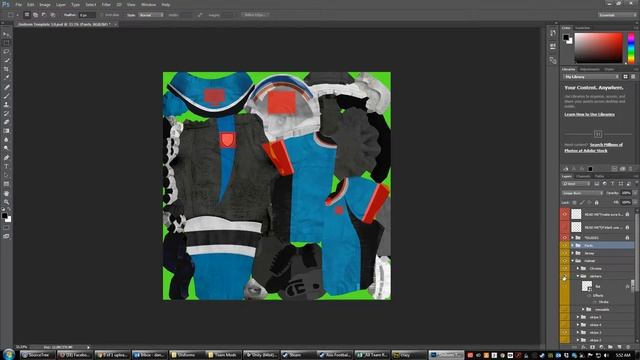Open the layer blend mode dropdown
Image resolution: width=640 pixels, height=360 pixels.
pyautogui.click(x=582, y=193)
